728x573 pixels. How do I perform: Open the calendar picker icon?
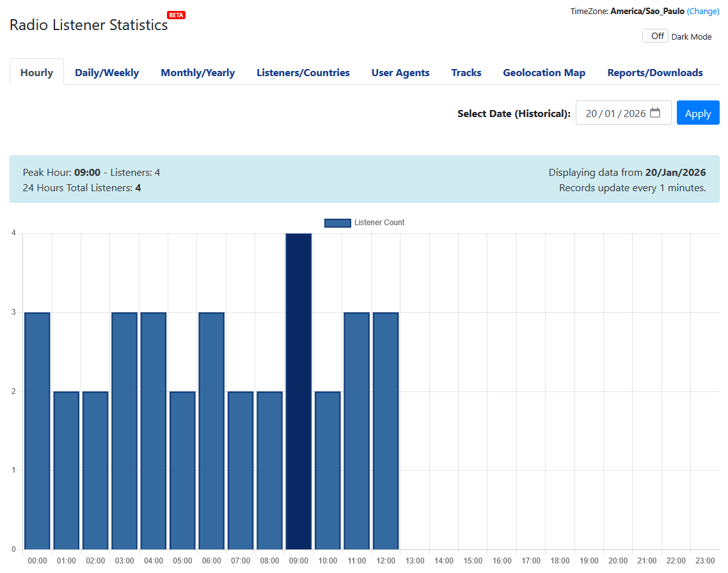[x=655, y=113]
